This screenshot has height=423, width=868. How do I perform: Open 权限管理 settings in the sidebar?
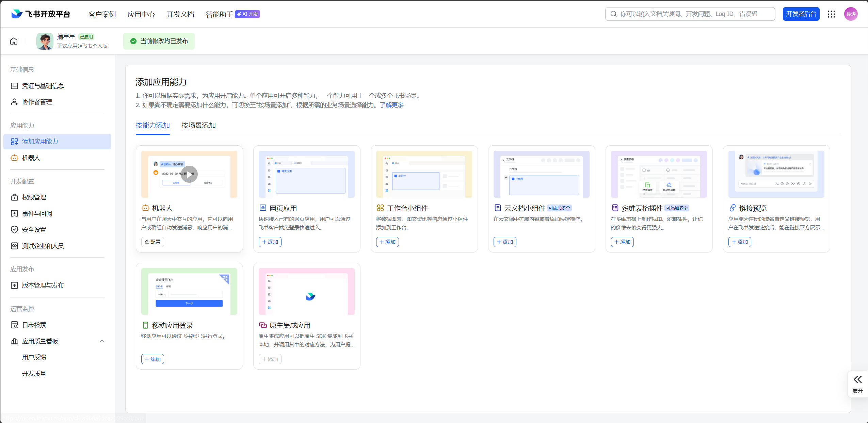pyautogui.click(x=34, y=197)
